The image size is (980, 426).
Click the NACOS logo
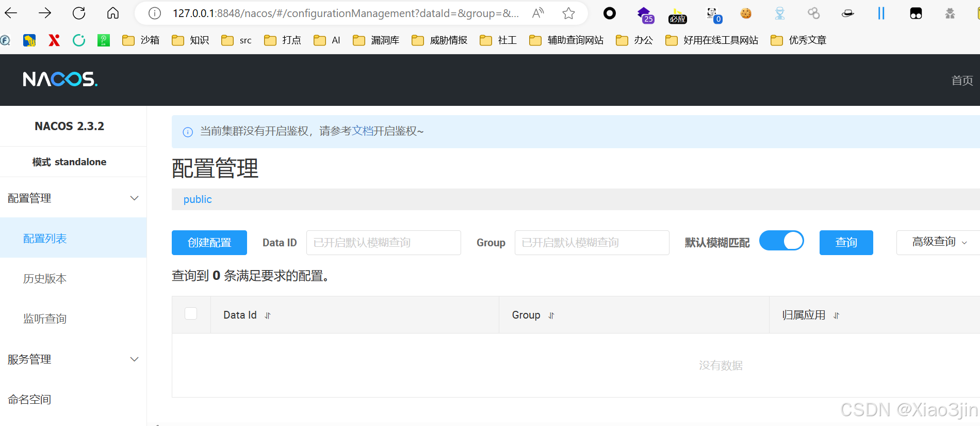60,79
